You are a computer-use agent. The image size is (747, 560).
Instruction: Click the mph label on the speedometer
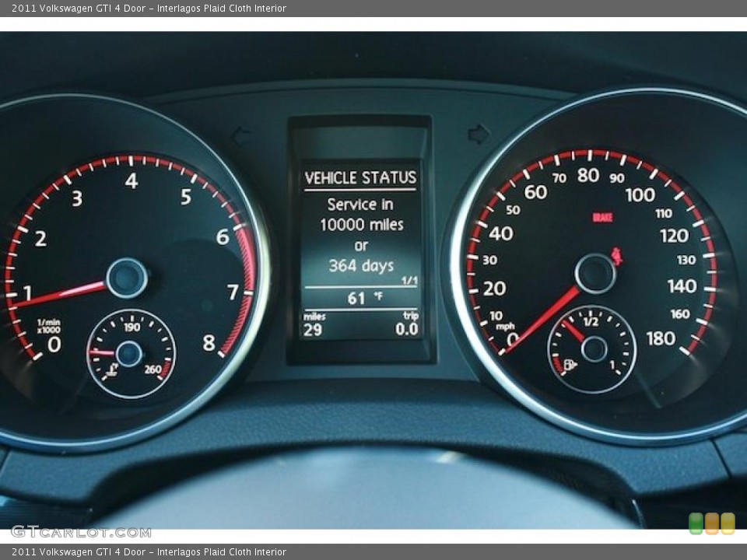[505, 326]
